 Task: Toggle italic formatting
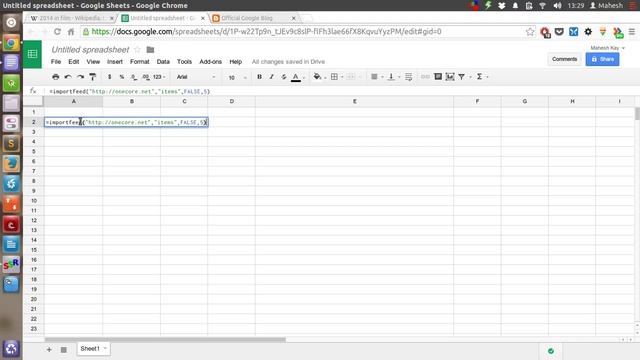pyautogui.click(x=271, y=77)
